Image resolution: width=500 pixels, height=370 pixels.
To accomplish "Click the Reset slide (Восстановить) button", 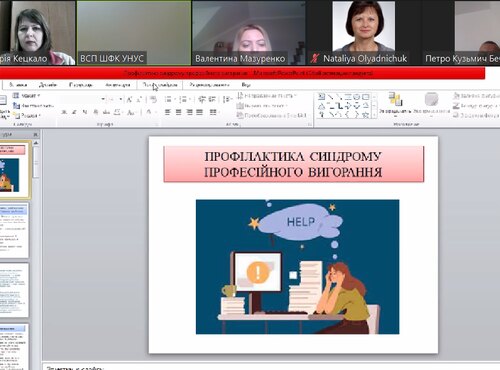I will click(x=33, y=106).
